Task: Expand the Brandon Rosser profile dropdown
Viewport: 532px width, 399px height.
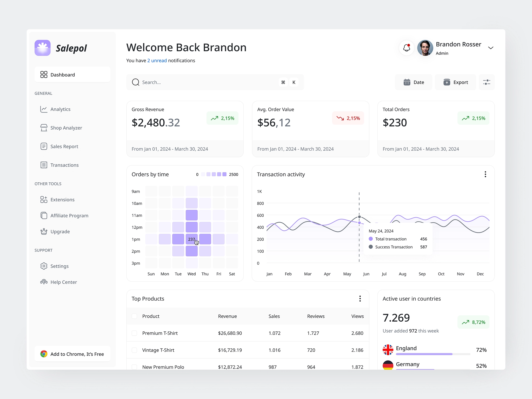Action: (491, 48)
